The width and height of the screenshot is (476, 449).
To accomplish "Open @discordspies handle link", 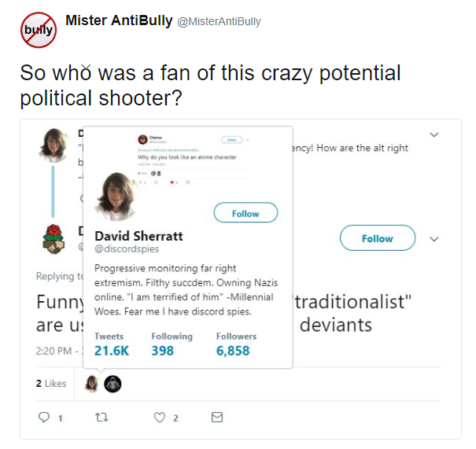I will 127,248.
